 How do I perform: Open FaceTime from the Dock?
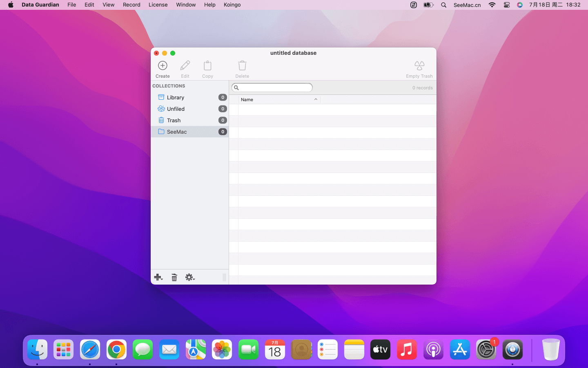click(248, 350)
